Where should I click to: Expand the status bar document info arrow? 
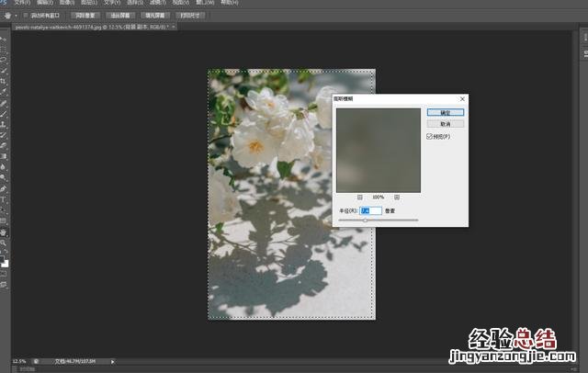[x=112, y=362]
